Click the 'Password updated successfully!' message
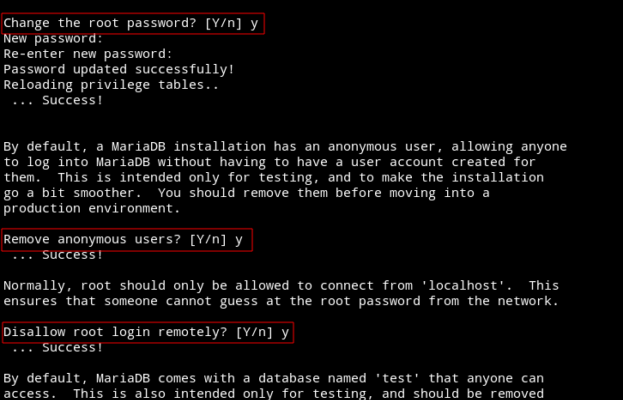Screen dimensions: 623x400 (x=119, y=70)
